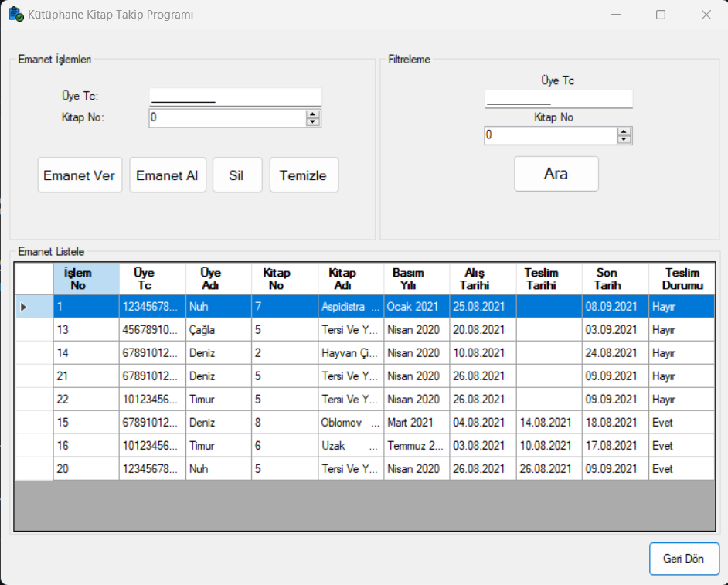Viewport: 728px width, 585px height.
Task: Sort by Kitap No column header
Action: tap(285, 279)
